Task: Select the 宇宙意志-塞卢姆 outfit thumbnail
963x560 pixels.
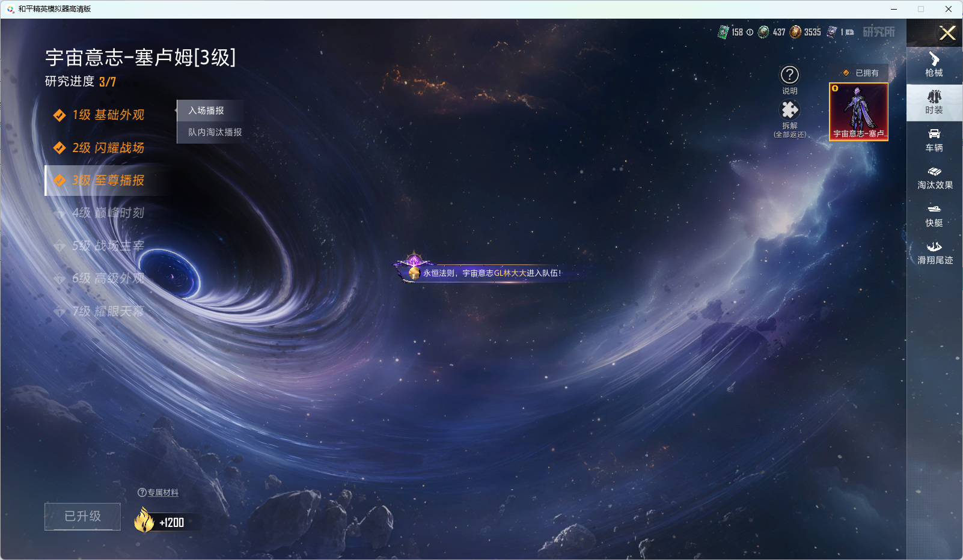Action: [858, 112]
